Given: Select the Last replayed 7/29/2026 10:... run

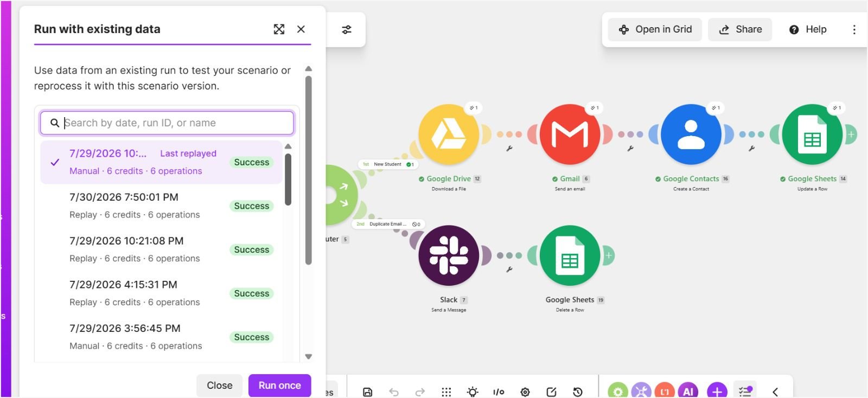Looking at the screenshot, I should click(x=161, y=162).
